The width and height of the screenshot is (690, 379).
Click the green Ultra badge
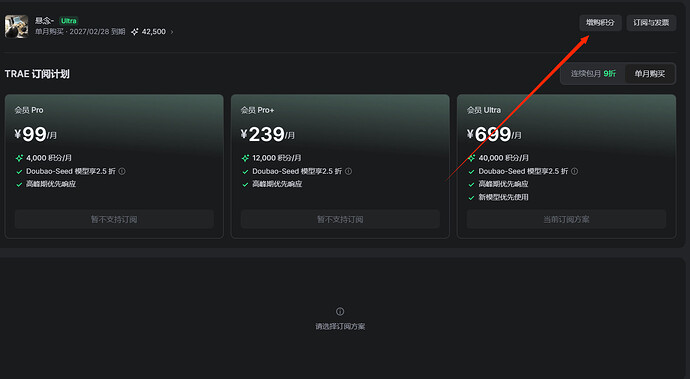[x=69, y=21]
